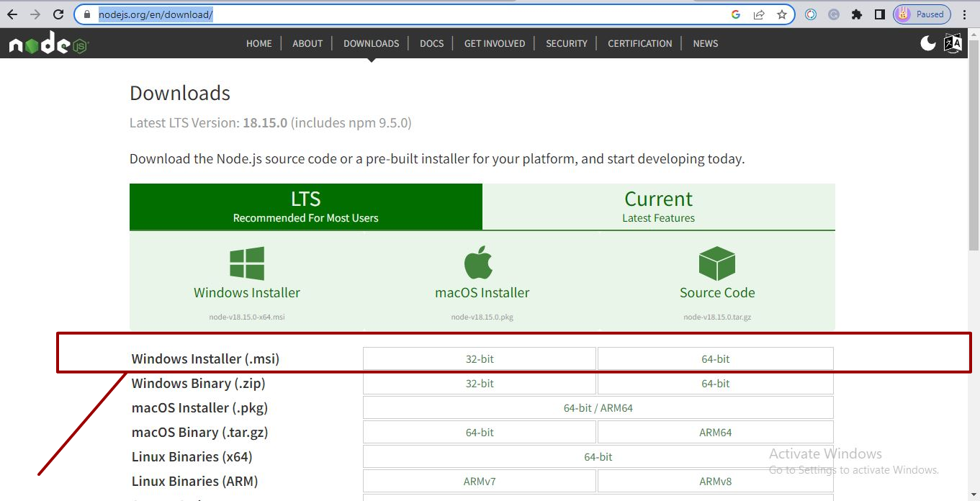Image resolution: width=980 pixels, height=501 pixels.
Task: Open CERTIFICATION menu item
Action: point(640,43)
